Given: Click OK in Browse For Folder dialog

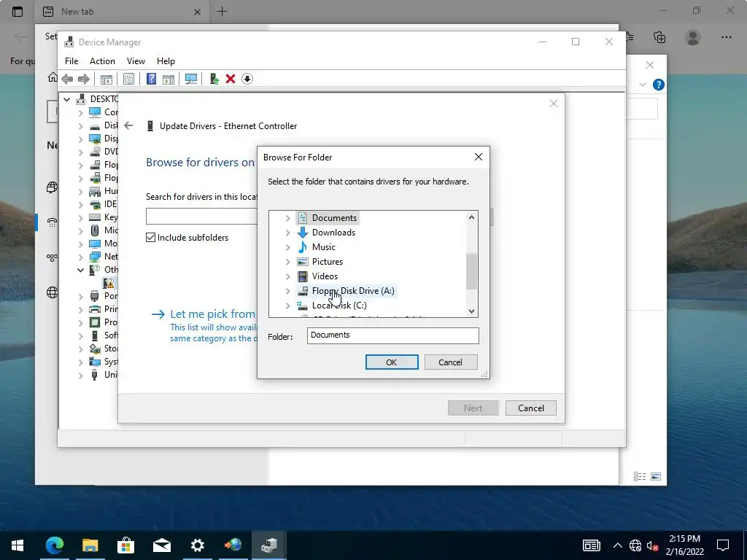Looking at the screenshot, I should pyautogui.click(x=392, y=362).
